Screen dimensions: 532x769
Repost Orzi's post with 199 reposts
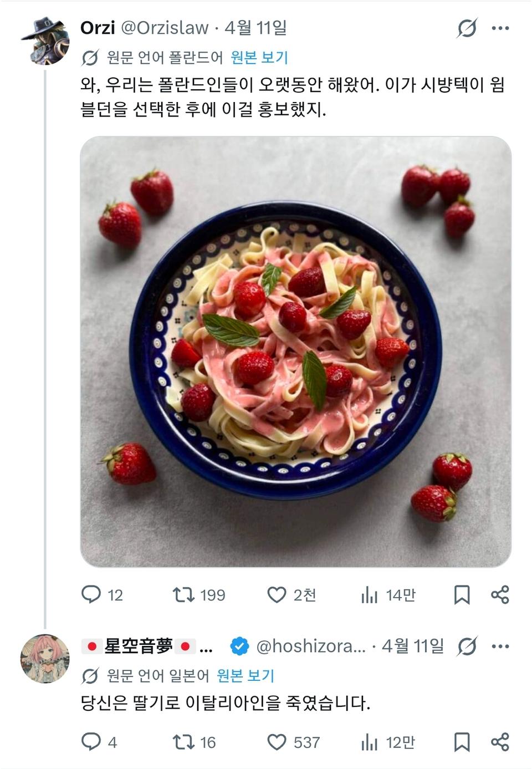[x=183, y=594]
